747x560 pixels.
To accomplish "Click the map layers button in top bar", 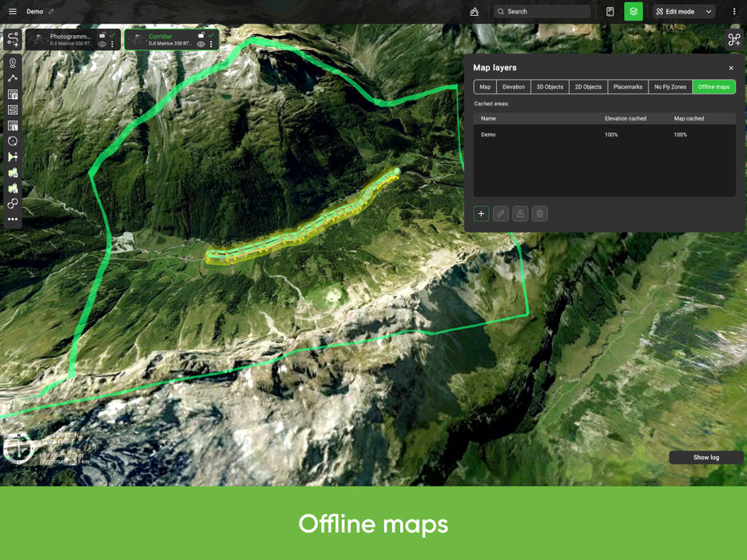I will tap(633, 11).
